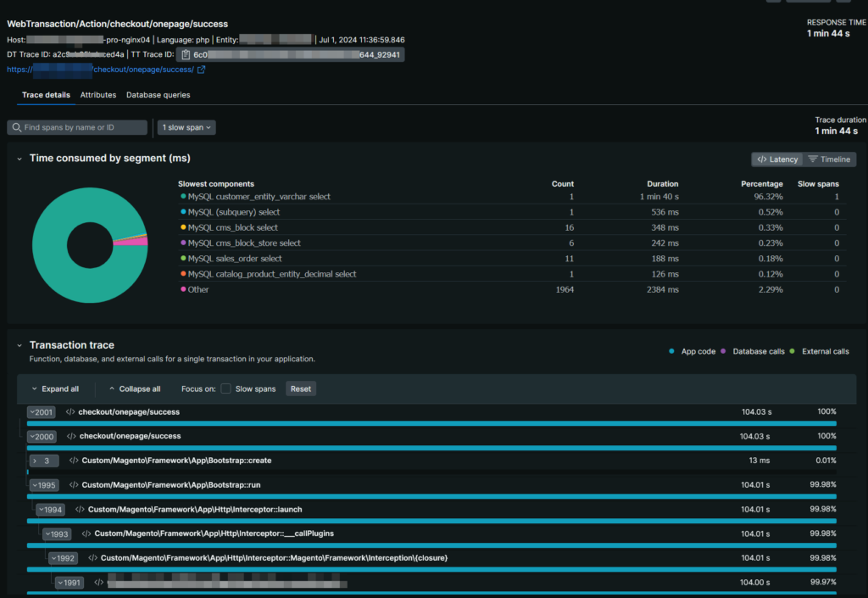The image size is (868, 598).
Task: Click code icon beside Interceptor::___callPlugins span
Action: (x=86, y=534)
